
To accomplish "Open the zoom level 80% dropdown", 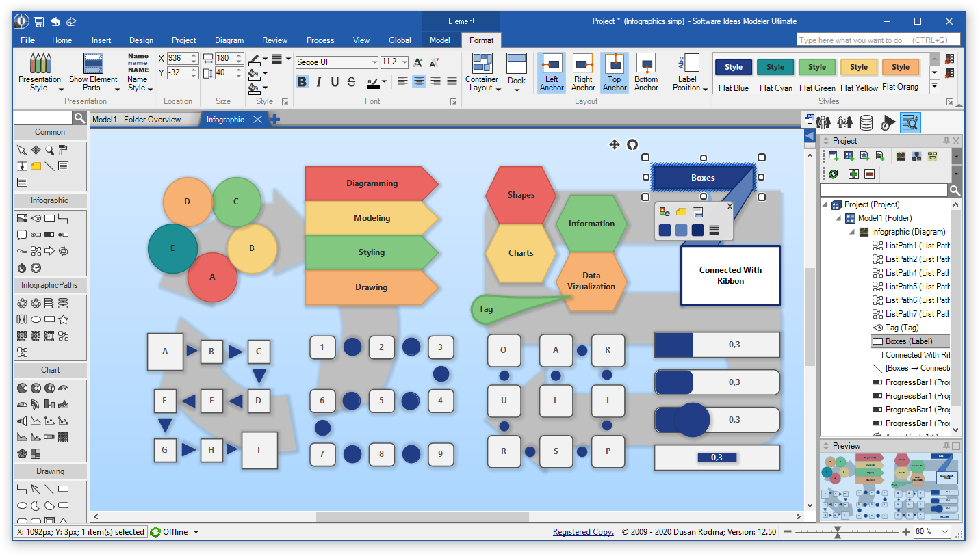I will click(x=945, y=531).
